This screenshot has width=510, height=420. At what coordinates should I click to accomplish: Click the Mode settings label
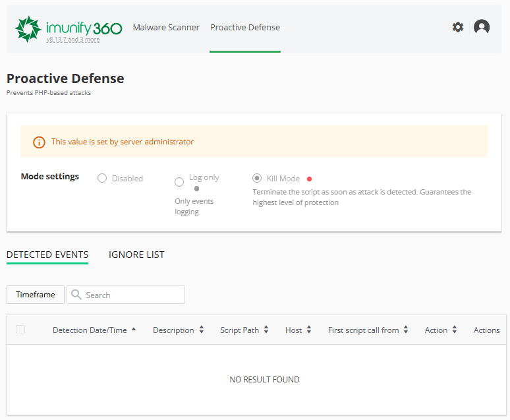point(50,177)
